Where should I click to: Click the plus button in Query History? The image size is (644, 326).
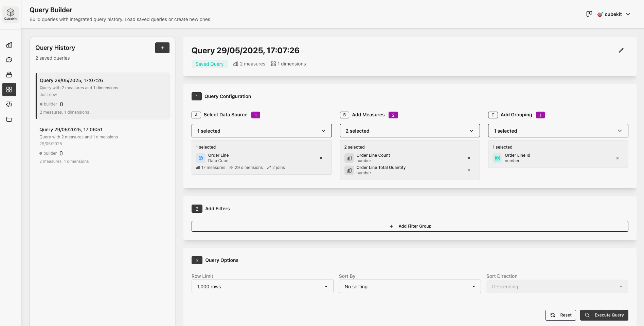(x=162, y=48)
